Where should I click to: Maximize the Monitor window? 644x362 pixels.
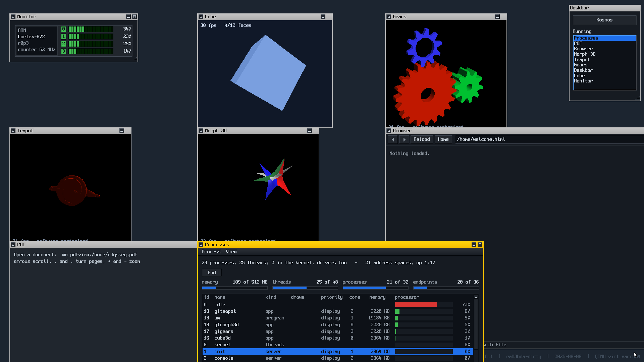tap(135, 17)
